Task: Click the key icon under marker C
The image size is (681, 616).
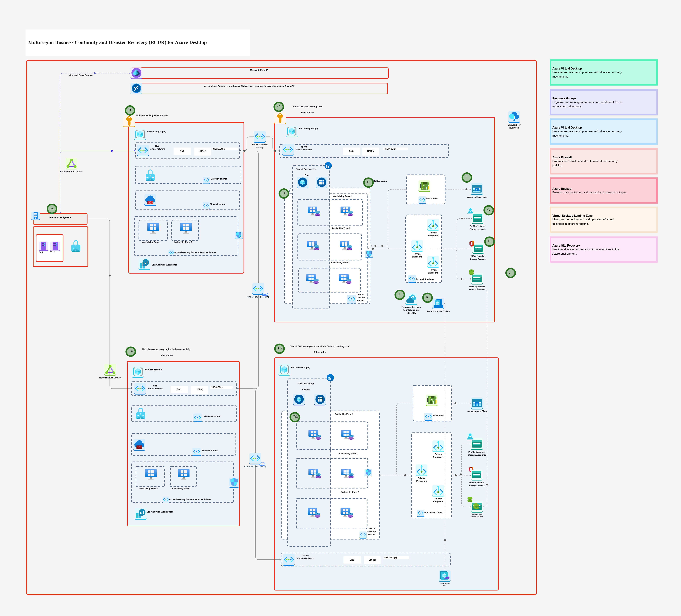Action: (x=280, y=118)
